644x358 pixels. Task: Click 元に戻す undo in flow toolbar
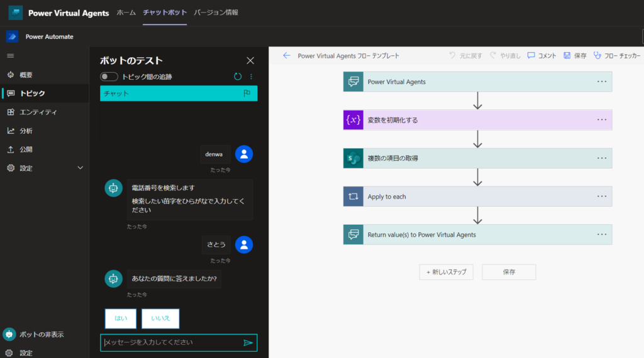465,56
